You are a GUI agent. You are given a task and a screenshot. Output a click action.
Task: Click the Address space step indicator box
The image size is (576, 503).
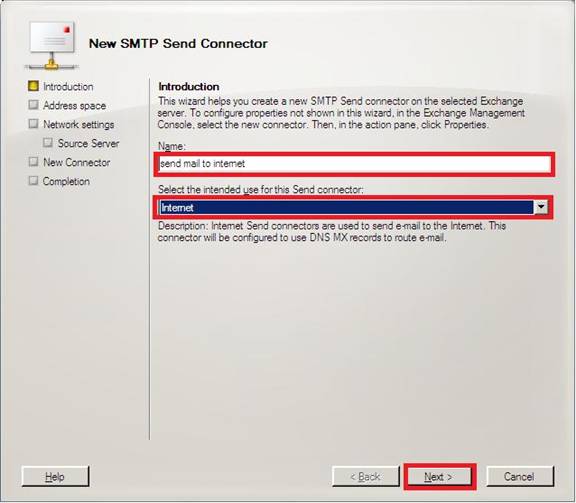(x=33, y=105)
